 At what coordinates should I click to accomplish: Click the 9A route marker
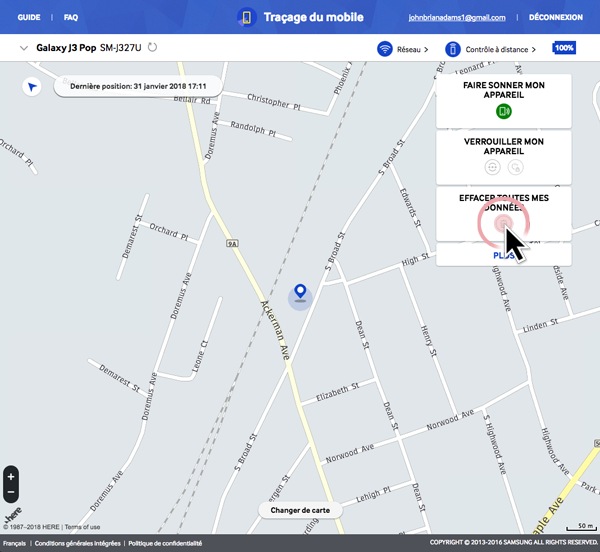coord(232,243)
